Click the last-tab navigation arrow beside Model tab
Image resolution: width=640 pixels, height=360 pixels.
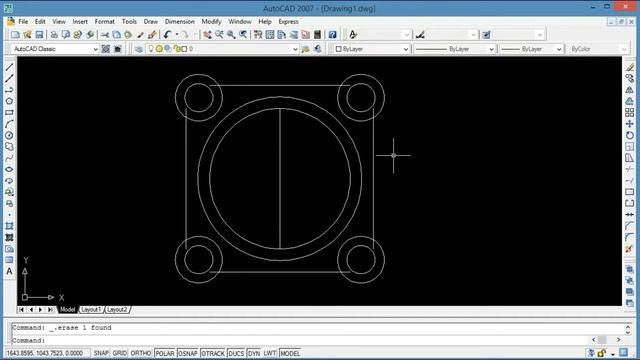point(50,310)
